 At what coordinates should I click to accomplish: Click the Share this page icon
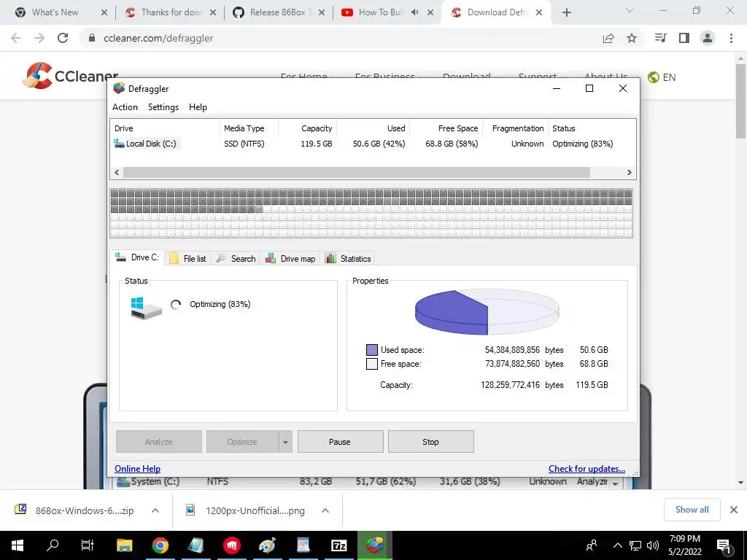(608, 39)
